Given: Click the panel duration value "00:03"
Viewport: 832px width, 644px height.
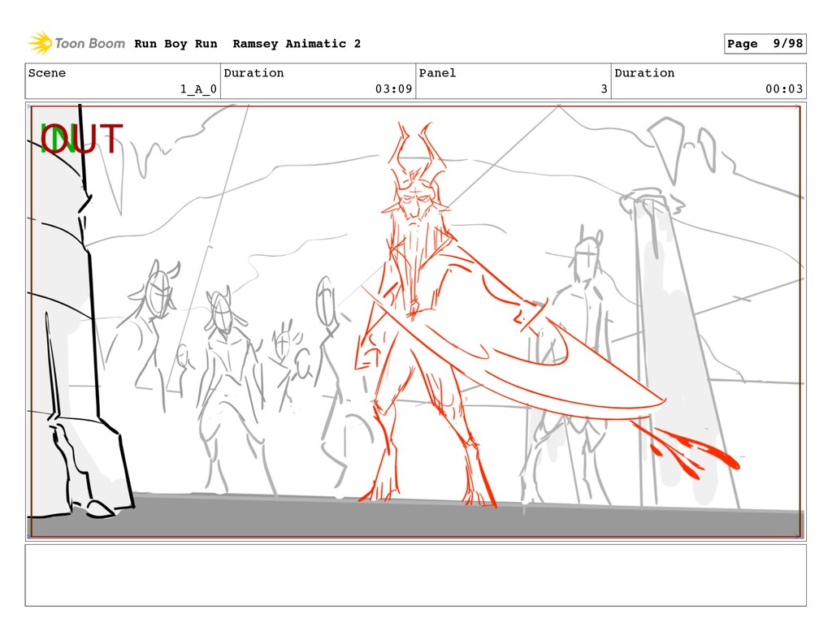Looking at the screenshot, I should 784,89.
